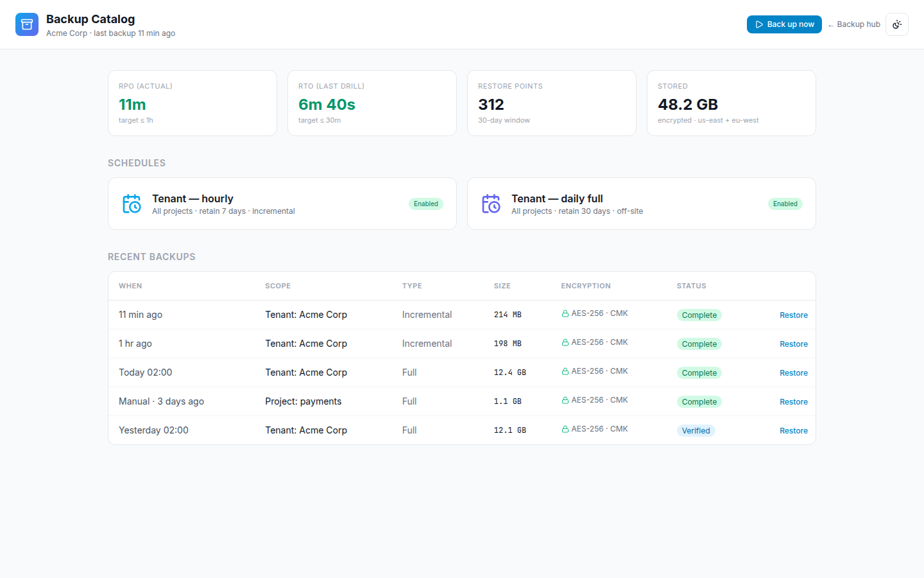This screenshot has width=924, height=578.
Task: Click the Verified status badge
Action: (696, 431)
